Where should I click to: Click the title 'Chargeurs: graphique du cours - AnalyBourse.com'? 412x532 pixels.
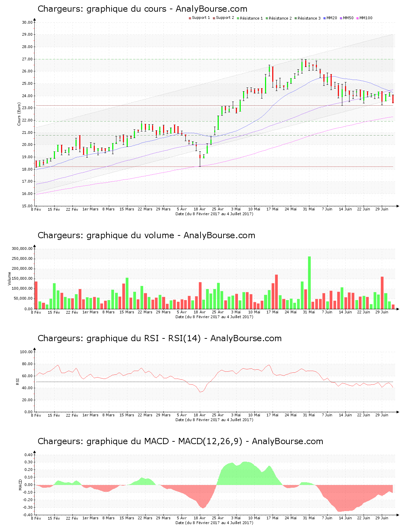click(x=142, y=9)
